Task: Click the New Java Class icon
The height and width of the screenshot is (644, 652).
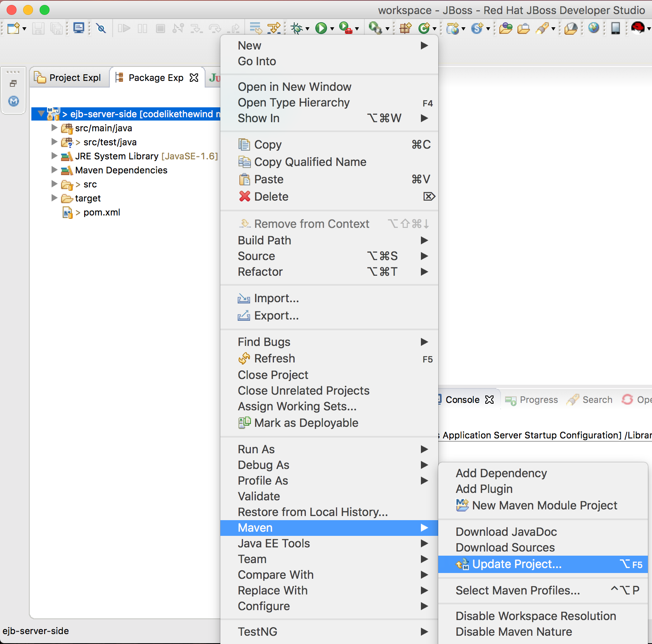Action: [424, 28]
